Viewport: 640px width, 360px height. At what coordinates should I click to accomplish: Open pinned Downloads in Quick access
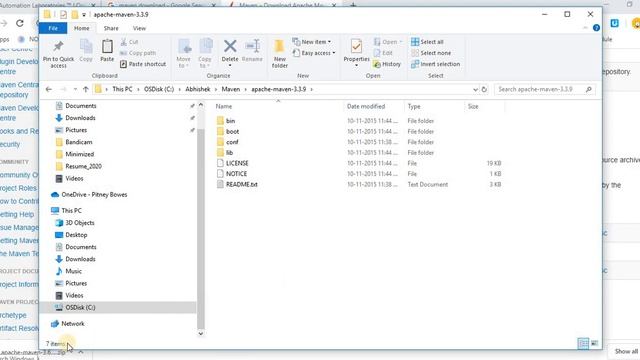click(80, 118)
